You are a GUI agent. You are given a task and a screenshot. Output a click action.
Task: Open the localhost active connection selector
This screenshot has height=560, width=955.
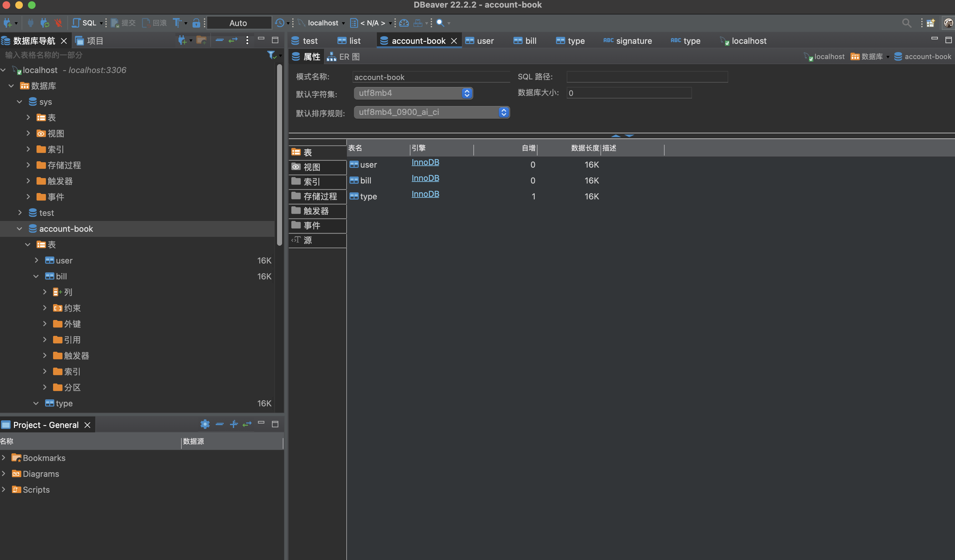click(322, 23)
